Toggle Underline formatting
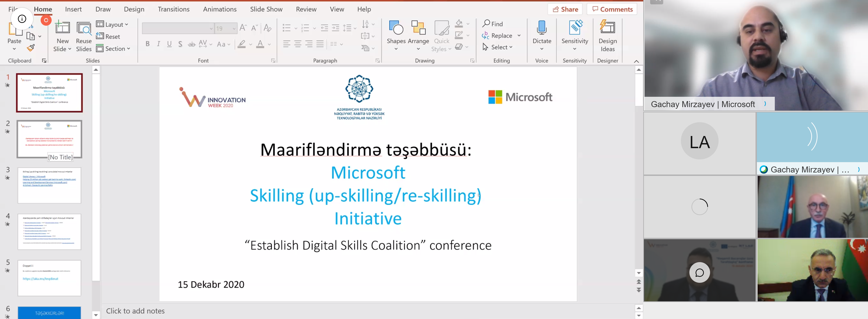 point(169,44)
